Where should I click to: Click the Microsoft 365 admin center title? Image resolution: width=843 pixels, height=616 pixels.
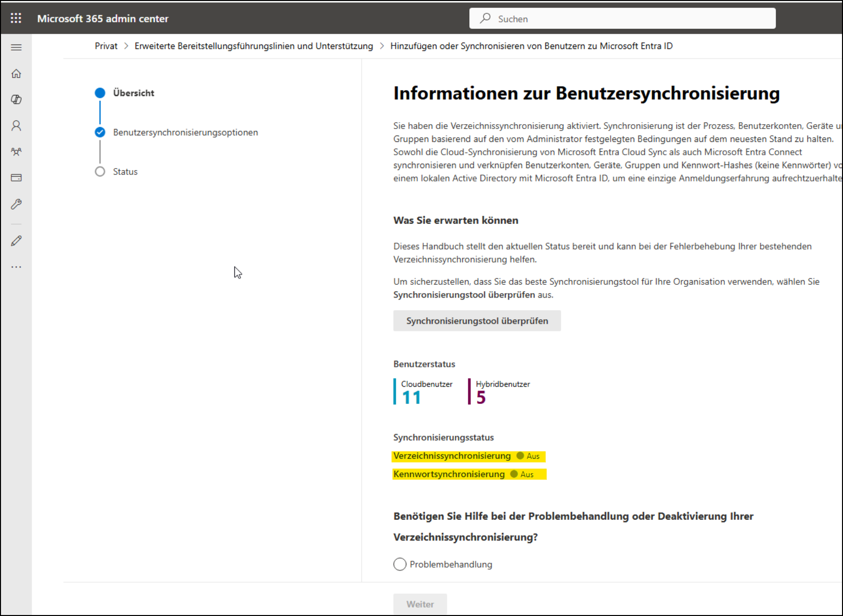click(x=103, y=18)
